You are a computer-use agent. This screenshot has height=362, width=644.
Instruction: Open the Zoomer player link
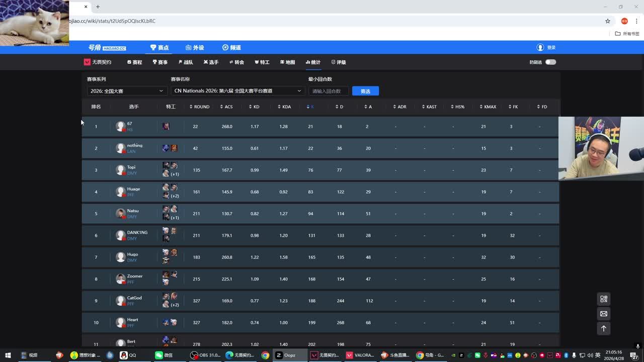tap(134, 276)
